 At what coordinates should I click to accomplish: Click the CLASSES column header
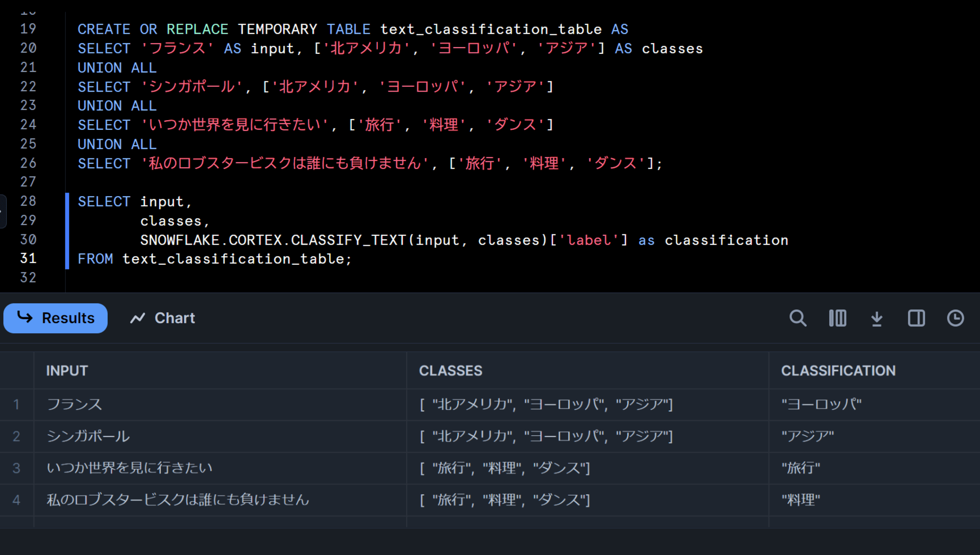point(451,371)
